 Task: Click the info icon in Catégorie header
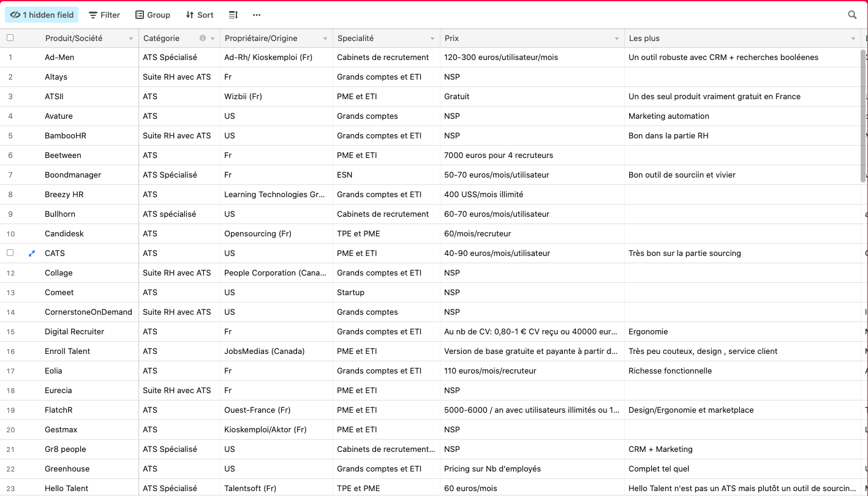[x=203, y=38]
